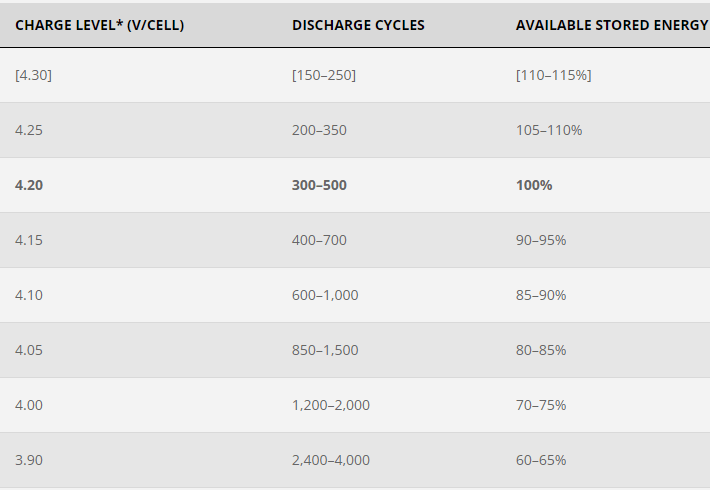Viewport: 710px width, 490px height.
Task: Select the 2,400–4,000 discharge cycles value
Action: [331, 460]
